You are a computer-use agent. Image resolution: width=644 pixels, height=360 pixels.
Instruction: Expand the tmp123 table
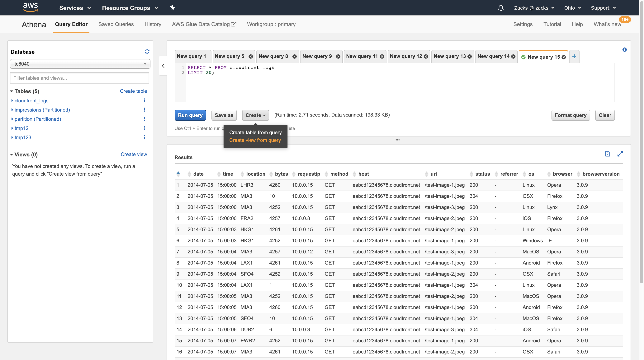12,137
